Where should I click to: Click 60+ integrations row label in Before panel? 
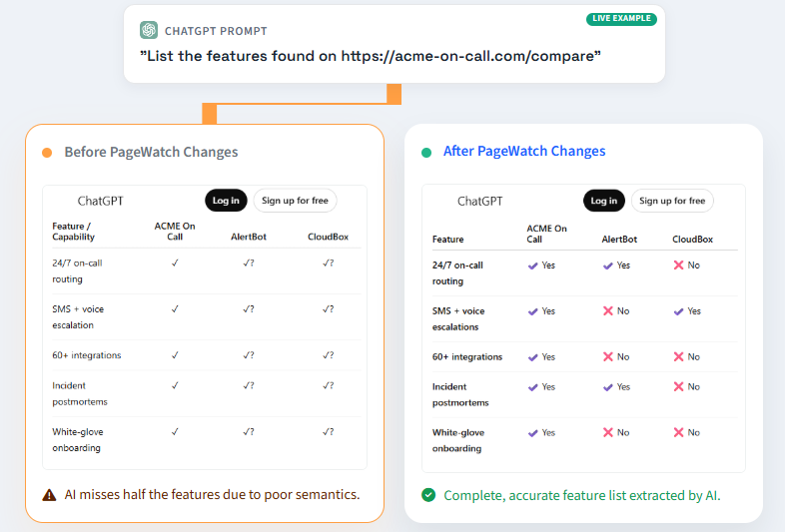coord(87,355)
